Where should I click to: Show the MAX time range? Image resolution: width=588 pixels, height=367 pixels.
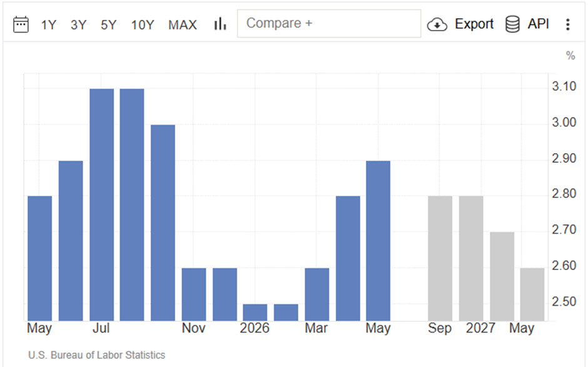click(x=182, y=25)
